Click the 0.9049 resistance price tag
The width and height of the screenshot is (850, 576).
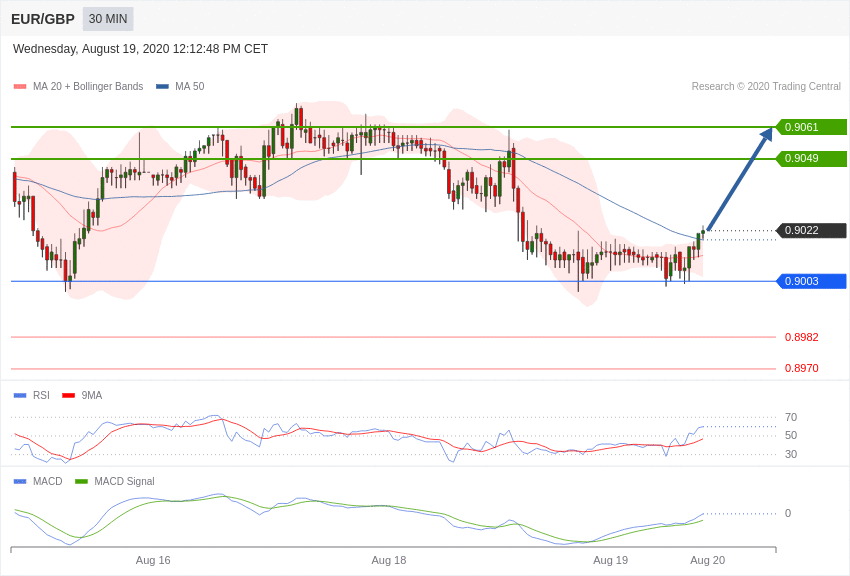[812, 159]
